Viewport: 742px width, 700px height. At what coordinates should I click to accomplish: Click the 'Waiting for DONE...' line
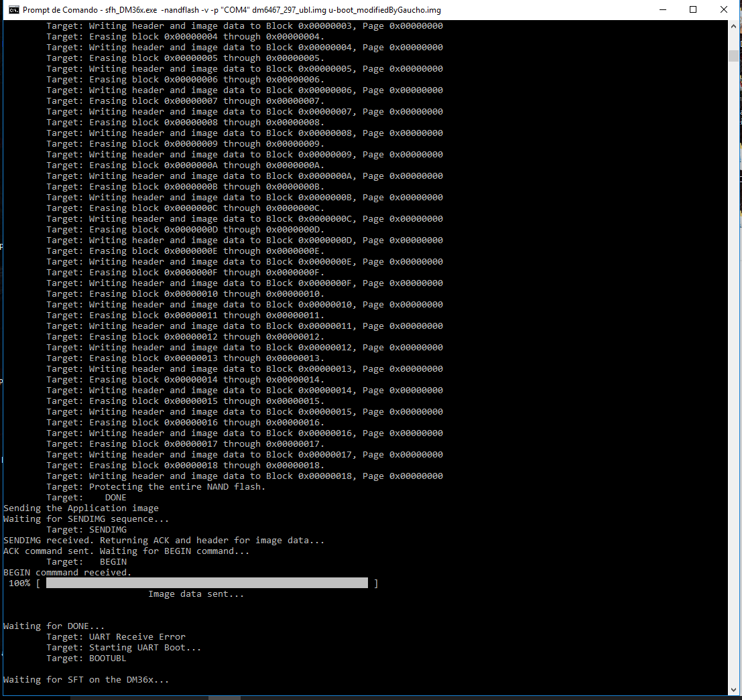(x=54, y=626)
